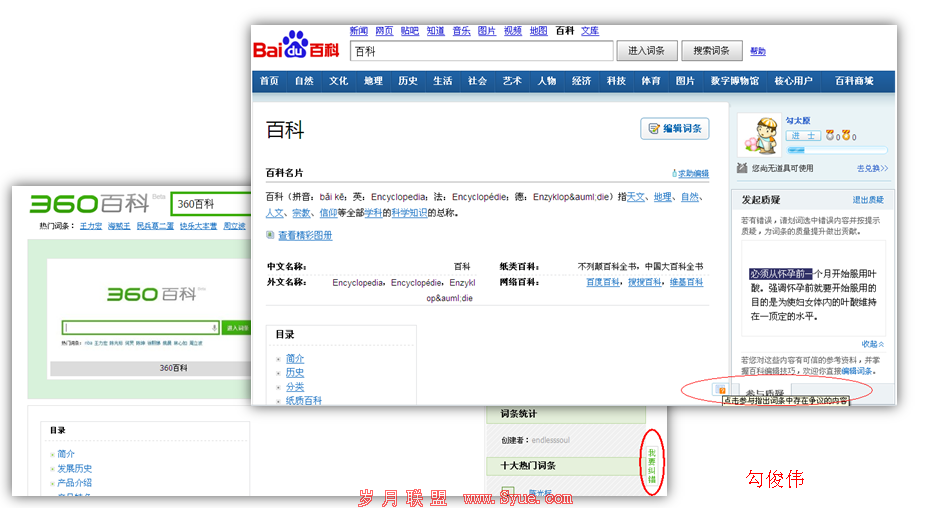This screenshot has width=929, height=508.
Task: Select the 数字博物馆 tab
Action: (x=735, y=81)
